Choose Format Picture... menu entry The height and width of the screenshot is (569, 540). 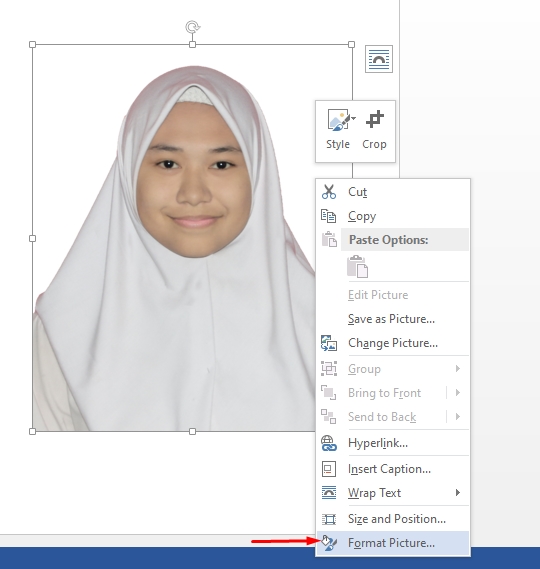(x=391, y=543)
